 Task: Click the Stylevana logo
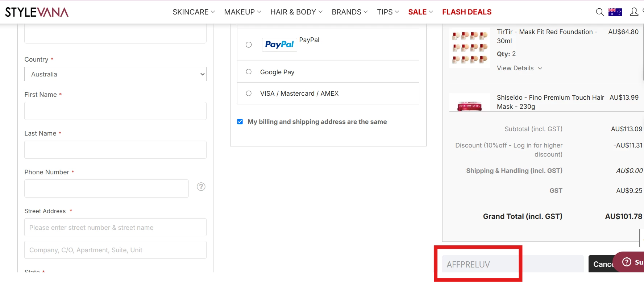tap(37, 12)
